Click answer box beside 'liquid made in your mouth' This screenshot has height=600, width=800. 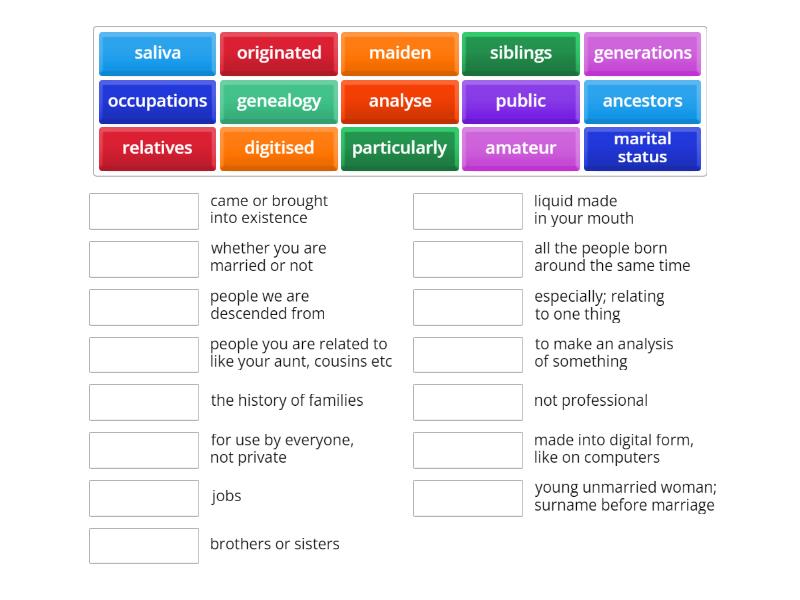tap(467, 211)
